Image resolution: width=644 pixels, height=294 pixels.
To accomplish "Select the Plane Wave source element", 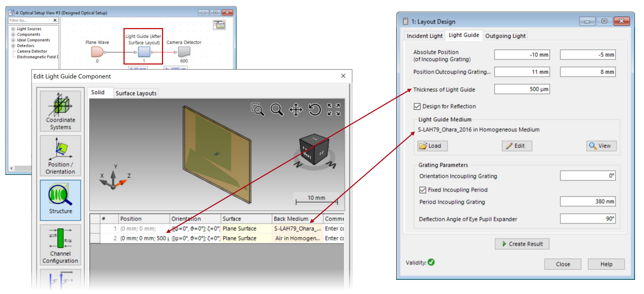I will tap(97, 52).
